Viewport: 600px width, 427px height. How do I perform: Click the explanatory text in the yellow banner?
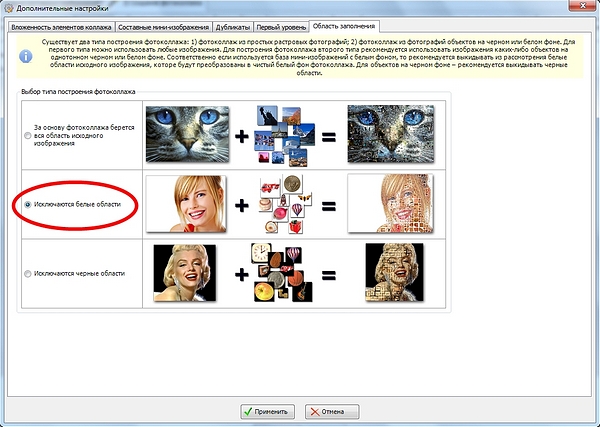pyautogui.click(x=306, y=57)
